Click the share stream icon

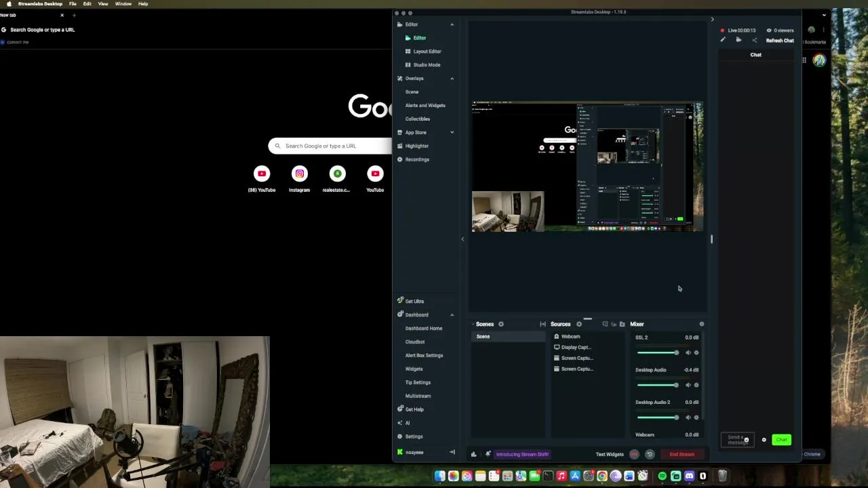coord(754,40)
